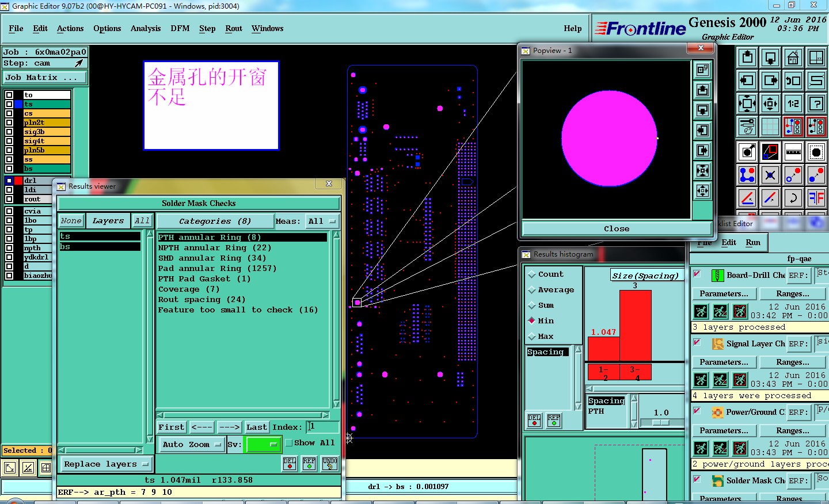Click the Home view icon in main toolbar
Screen dimensions: 829x504
793,58
